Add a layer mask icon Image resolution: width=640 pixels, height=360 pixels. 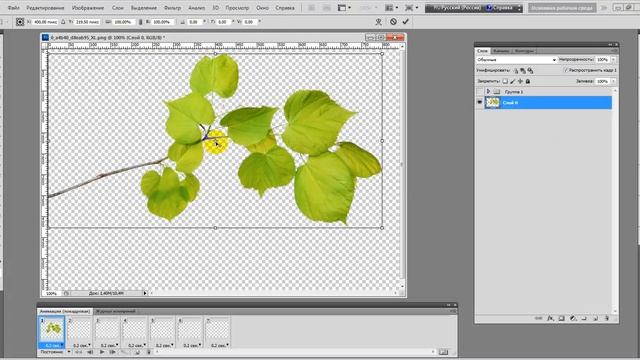[x=562, y=318]
